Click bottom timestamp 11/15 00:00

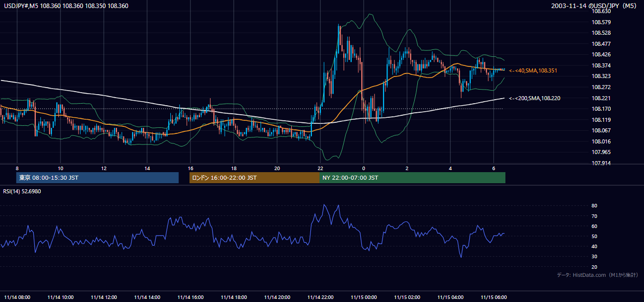364,297
